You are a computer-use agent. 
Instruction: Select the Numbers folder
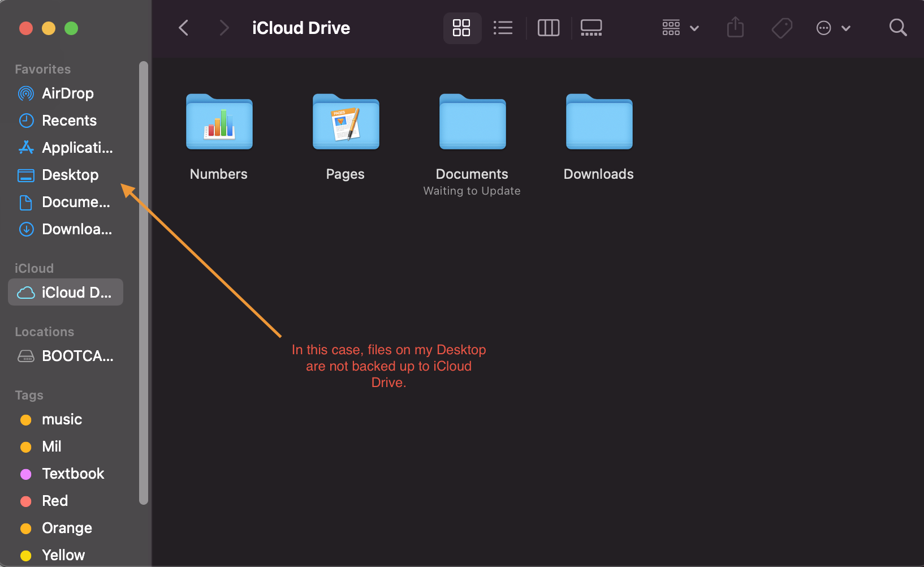tap(219, 122)
